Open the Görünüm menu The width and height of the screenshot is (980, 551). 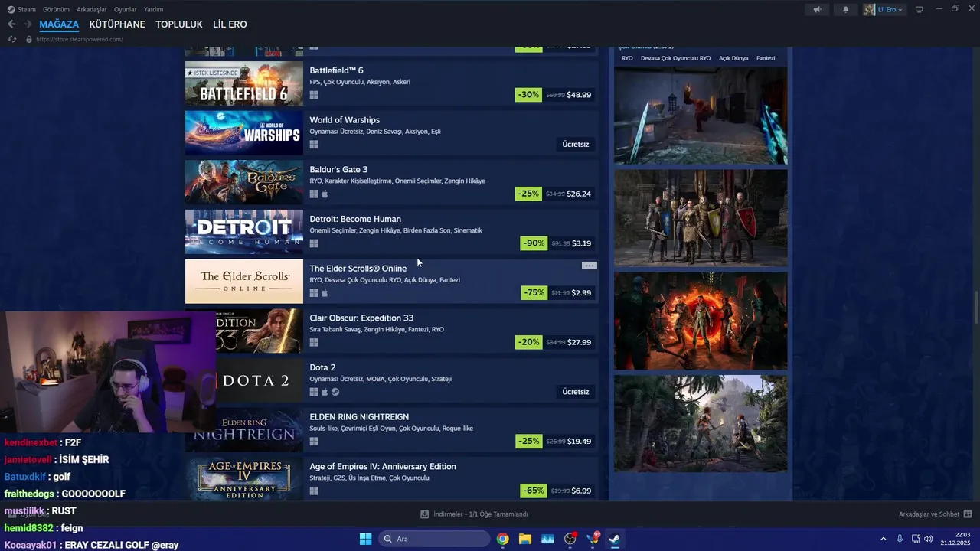click(x=56, y=9)
